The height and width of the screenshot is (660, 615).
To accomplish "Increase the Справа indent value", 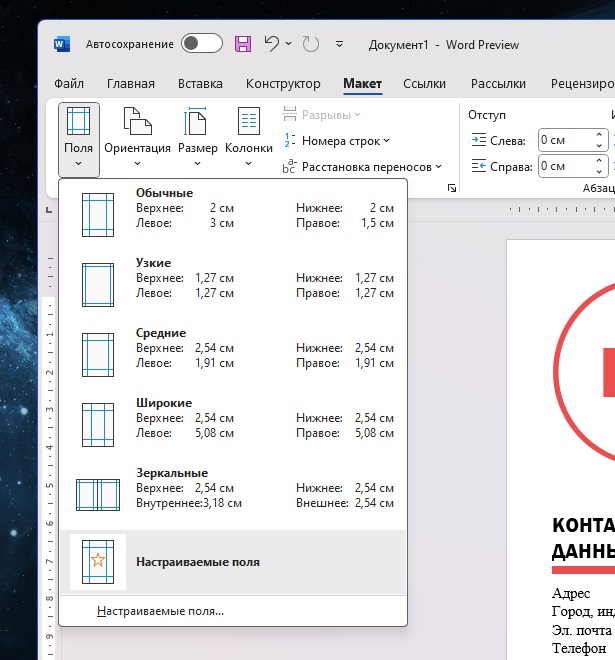I will [599, 160].
